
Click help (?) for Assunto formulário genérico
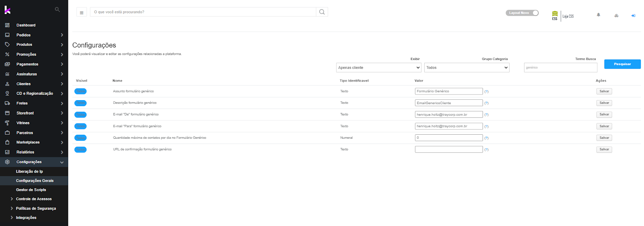486,92
